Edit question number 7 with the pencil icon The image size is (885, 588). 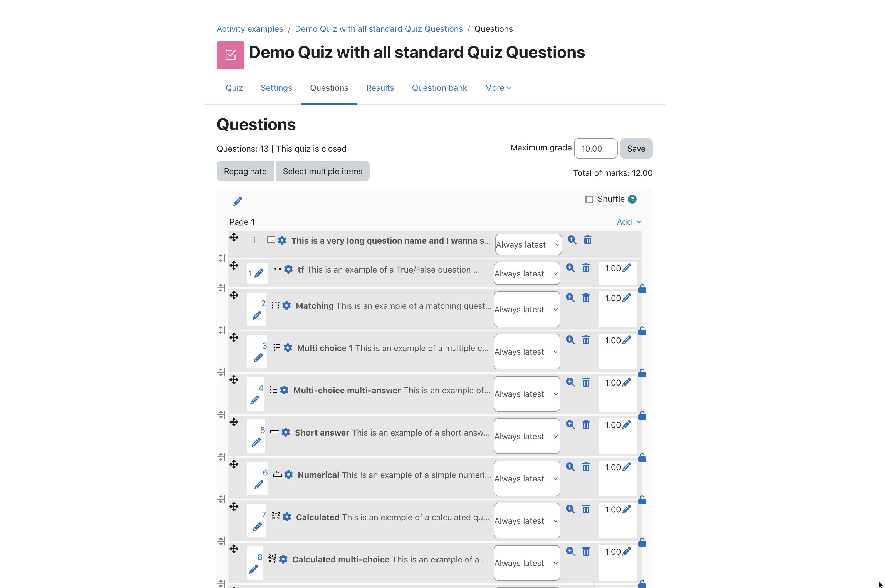point(257,527)
